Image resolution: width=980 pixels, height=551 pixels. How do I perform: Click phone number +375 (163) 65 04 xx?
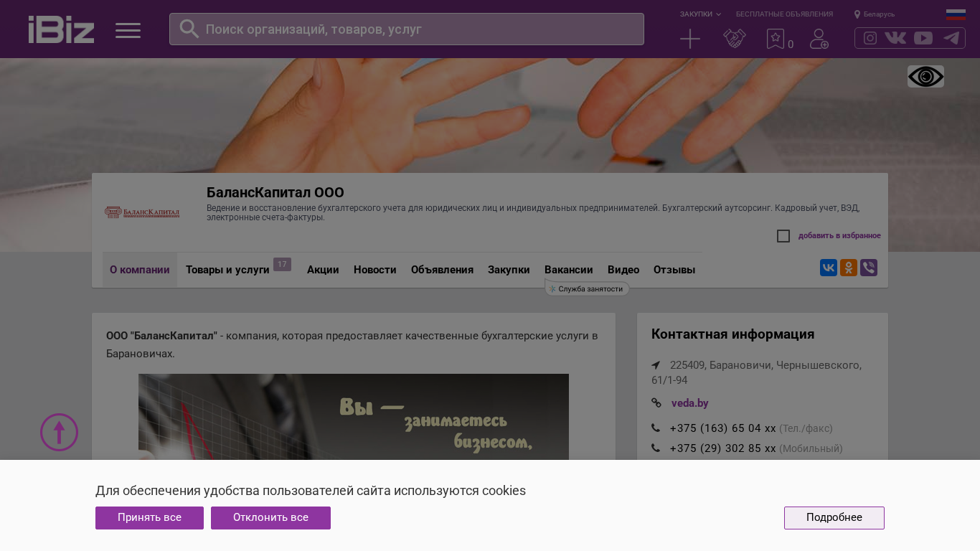pyautogui.click(x=723, y=428)
